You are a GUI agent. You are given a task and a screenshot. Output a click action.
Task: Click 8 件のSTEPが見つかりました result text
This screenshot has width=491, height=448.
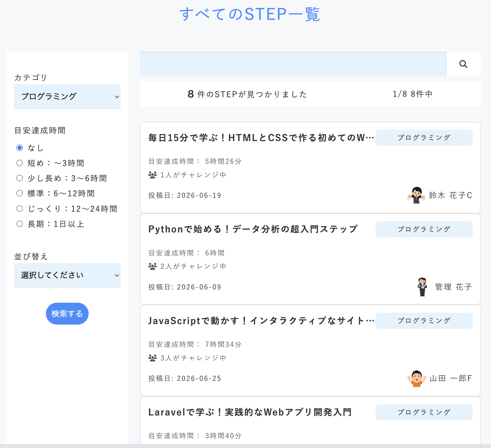247,94
